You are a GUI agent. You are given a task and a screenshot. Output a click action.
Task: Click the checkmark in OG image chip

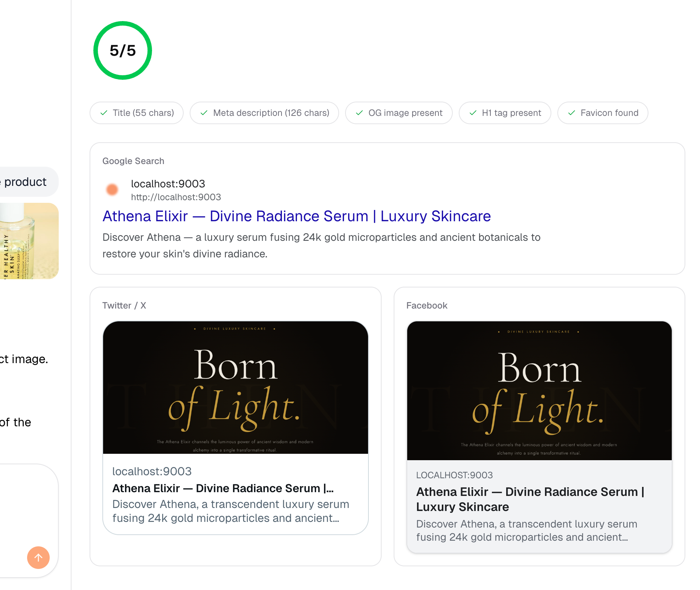point(359,113)
